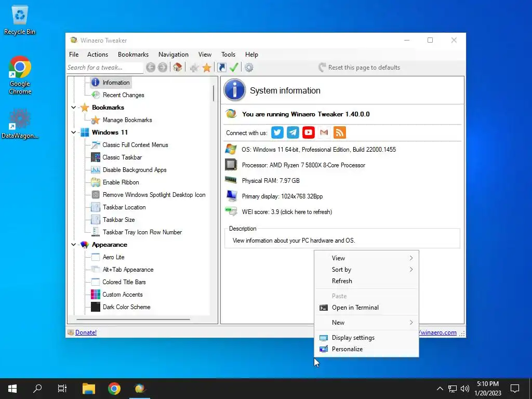The image size is (532, 399).
Task: Click the tree panel horizontal scrollbar
Action: [x=133, y=320]
